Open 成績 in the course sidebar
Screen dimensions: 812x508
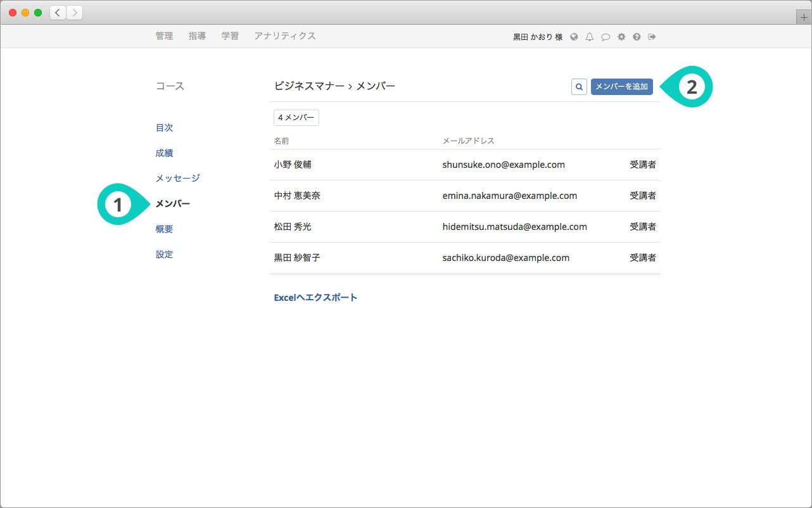point(164,153)
